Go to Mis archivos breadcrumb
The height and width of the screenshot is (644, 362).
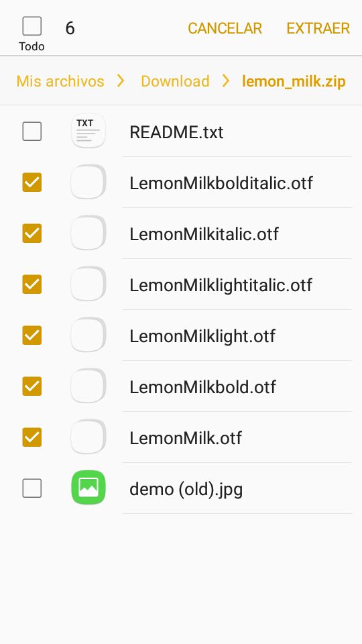60,81
